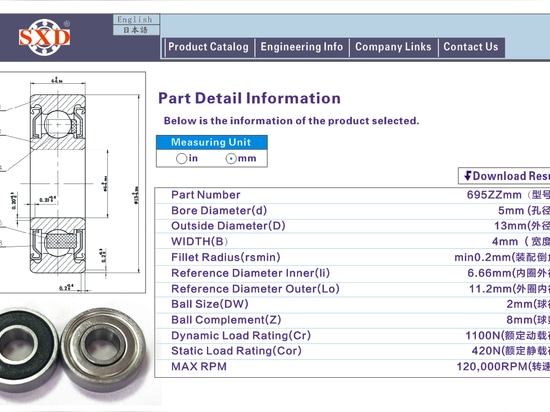Viewport: 550px width, 412px height.
Task: Select the 'Fillet Radius(rsmin)' label
Action: [226, 257]
